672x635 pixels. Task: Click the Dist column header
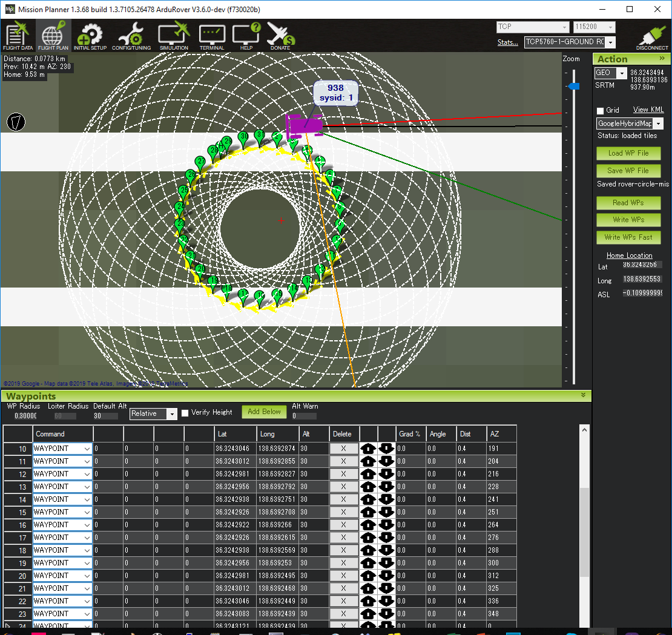(472, 434)
